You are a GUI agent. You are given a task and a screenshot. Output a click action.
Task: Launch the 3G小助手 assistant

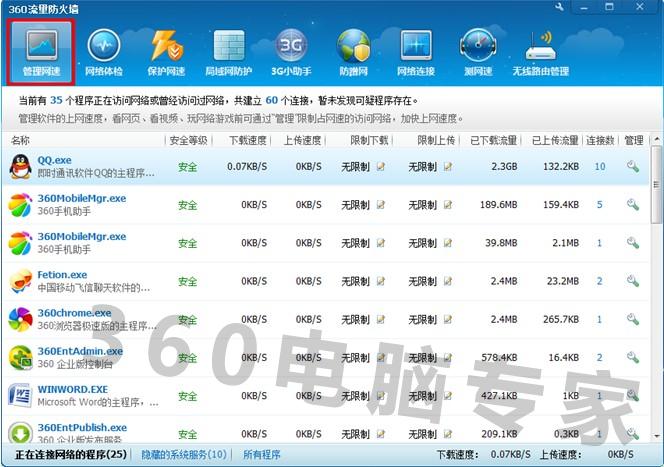291,53
